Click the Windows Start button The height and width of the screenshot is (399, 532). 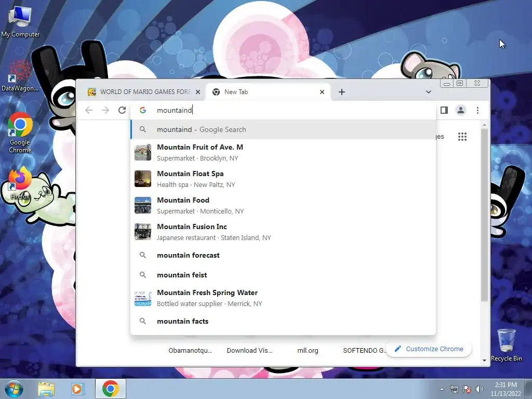(13, 389)
